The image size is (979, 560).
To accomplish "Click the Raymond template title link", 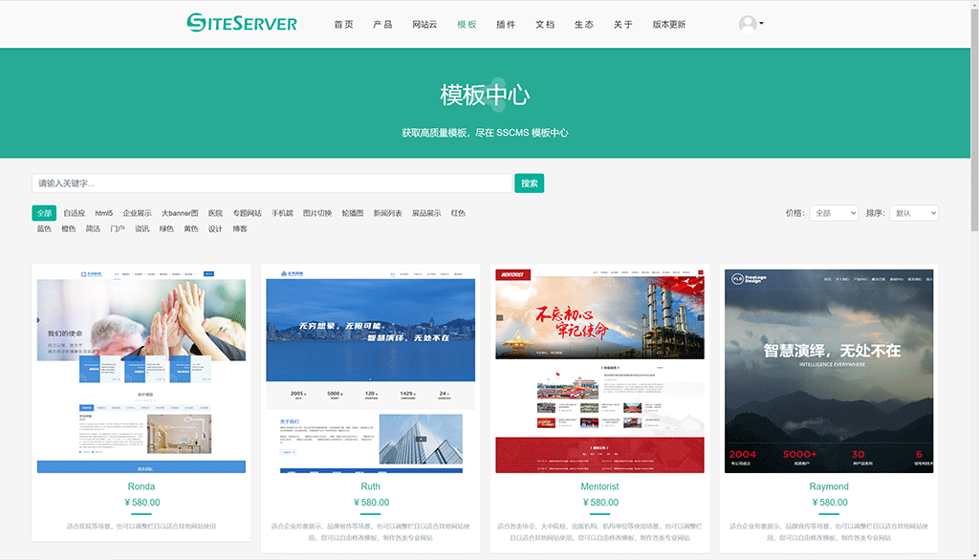I will [829, 486].
